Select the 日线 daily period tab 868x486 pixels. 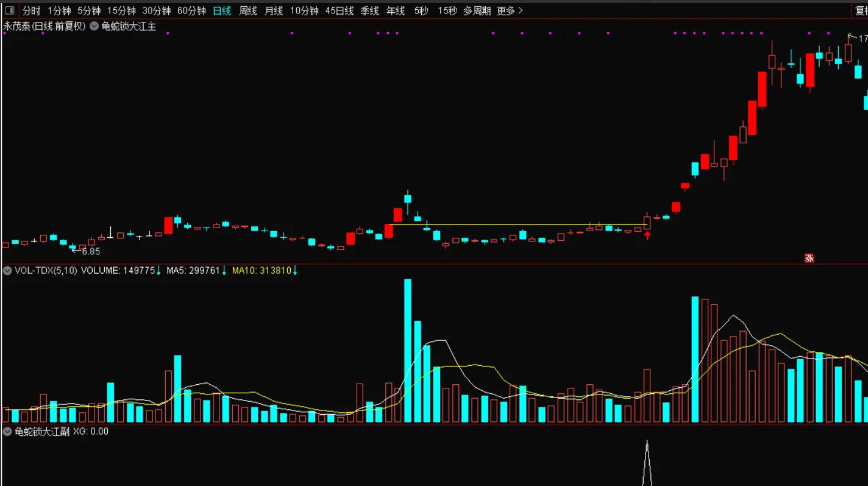222,10
